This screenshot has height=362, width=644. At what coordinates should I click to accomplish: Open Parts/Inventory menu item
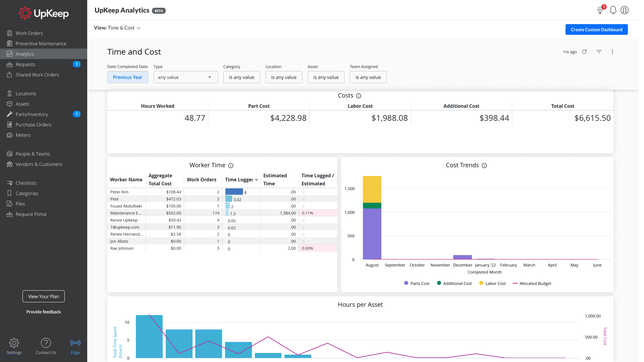click(x=32, y=114)
